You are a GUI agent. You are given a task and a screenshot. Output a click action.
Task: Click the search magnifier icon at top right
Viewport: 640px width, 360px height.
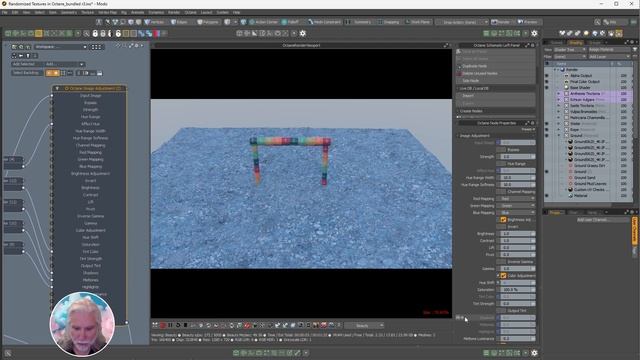tap(597, 22)
